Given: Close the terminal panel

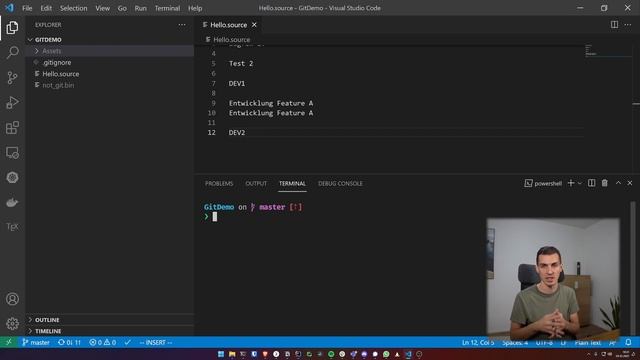Looking at the screenshot, I should (x=630, y=183).
